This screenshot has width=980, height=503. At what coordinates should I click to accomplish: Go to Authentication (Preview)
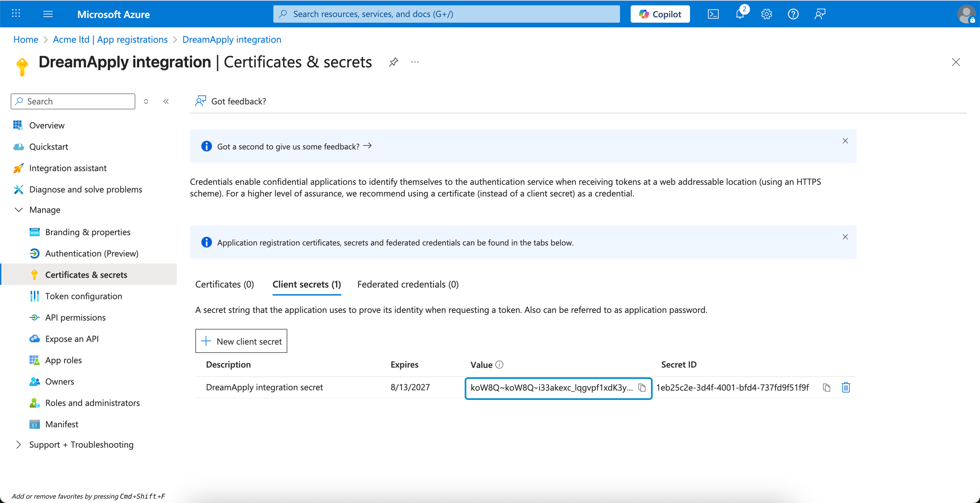(x=92, y=254)
